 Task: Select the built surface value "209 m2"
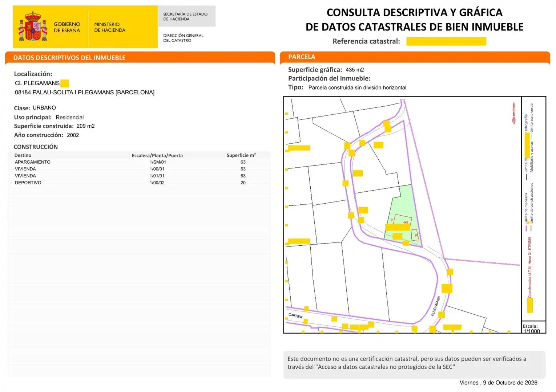point(86,126)
